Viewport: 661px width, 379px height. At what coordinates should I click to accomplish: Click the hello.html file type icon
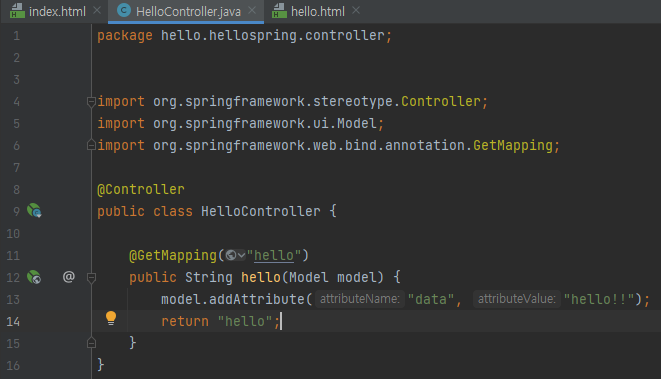point(279,11)
